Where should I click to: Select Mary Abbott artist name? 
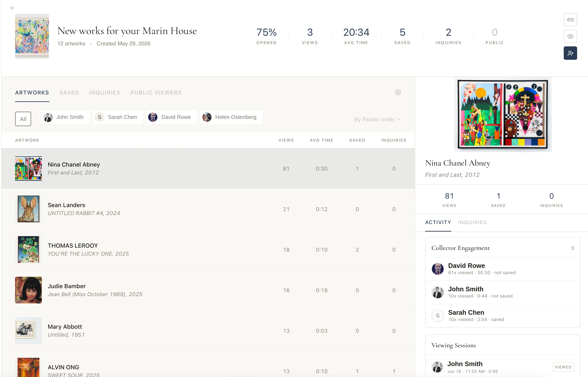coord(65,327)
